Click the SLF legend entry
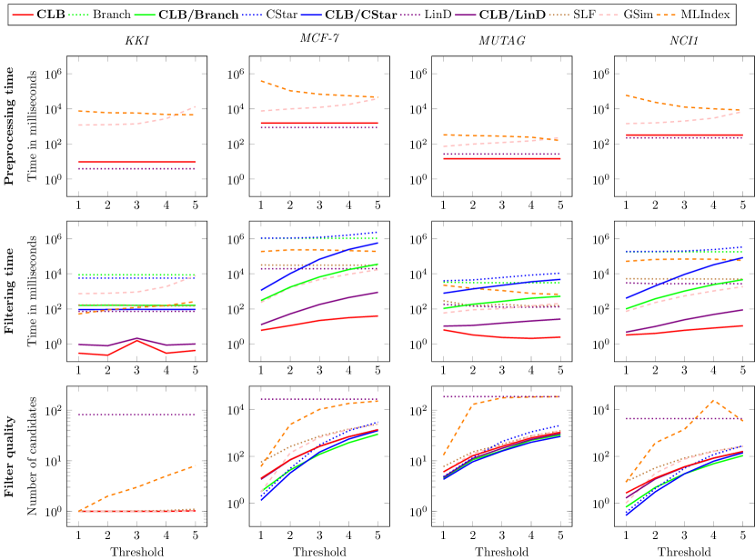 (585, 15)
